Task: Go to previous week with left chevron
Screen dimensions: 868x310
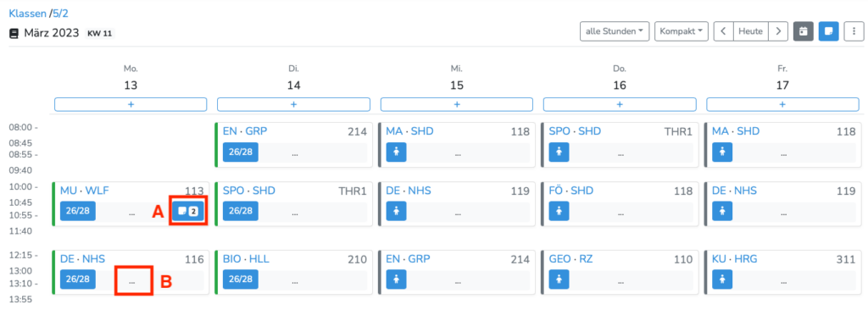Action: pyautogui.click(x=723, y=31)
